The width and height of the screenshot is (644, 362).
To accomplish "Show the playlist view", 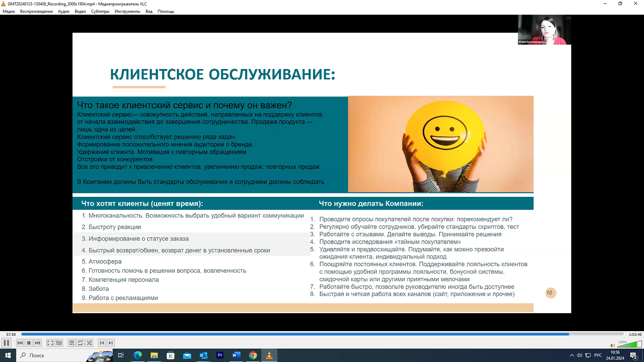I will (x=72, y=343).
